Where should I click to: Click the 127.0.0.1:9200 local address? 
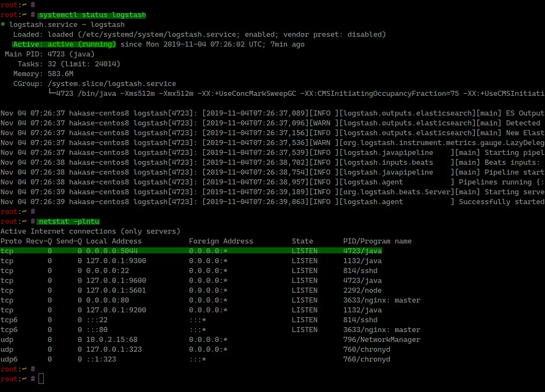pyautogui.click(x=116, y=310)
